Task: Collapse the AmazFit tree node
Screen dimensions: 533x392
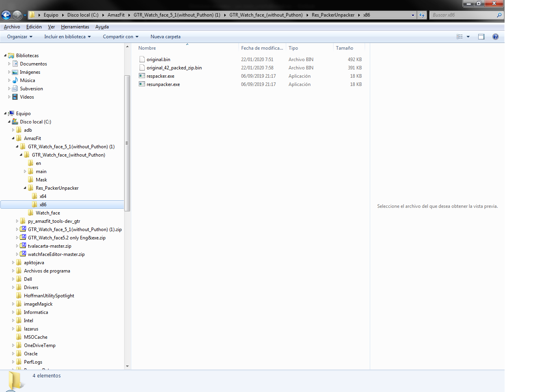Action: pyautogui.click(x=13, y=138)
